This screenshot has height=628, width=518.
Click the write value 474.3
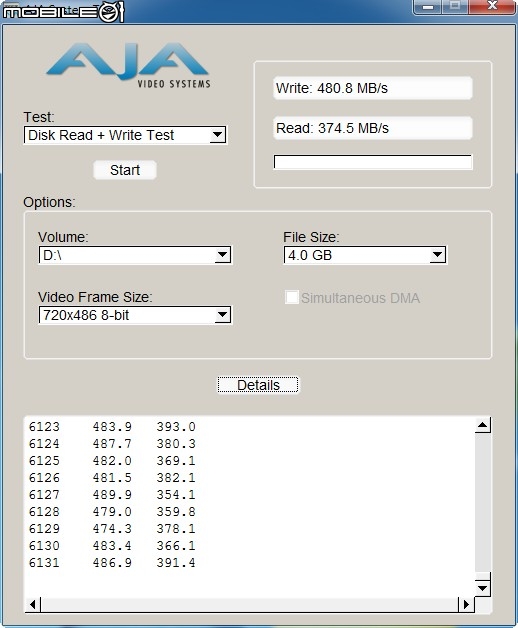pos(112,529)
